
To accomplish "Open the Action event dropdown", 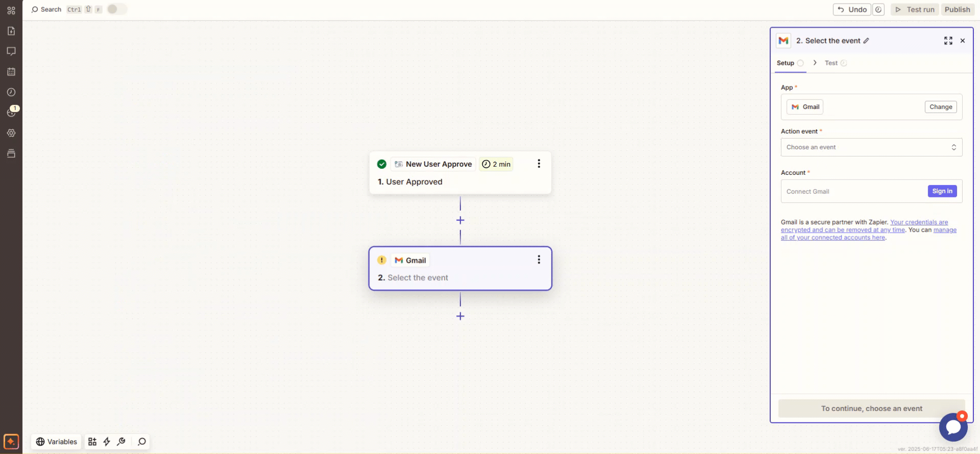I will point(871,147).
